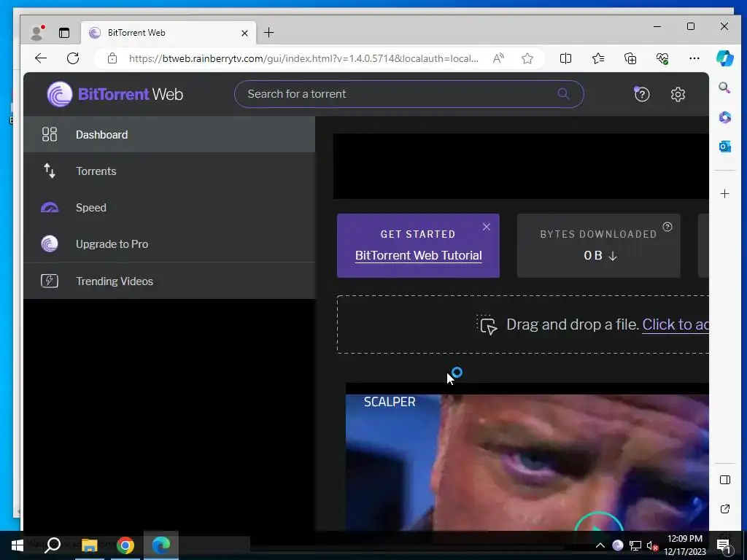The width and height of the screenshot is (747, 560).
Task: Click the Dashboard grid icon
Action: (50, 135)
